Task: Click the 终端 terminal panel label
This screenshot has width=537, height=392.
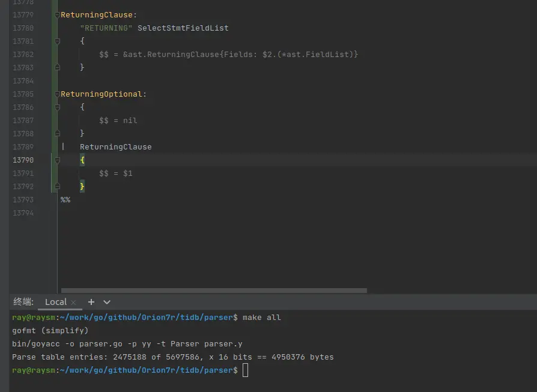Action: click(x=23, y=302)
